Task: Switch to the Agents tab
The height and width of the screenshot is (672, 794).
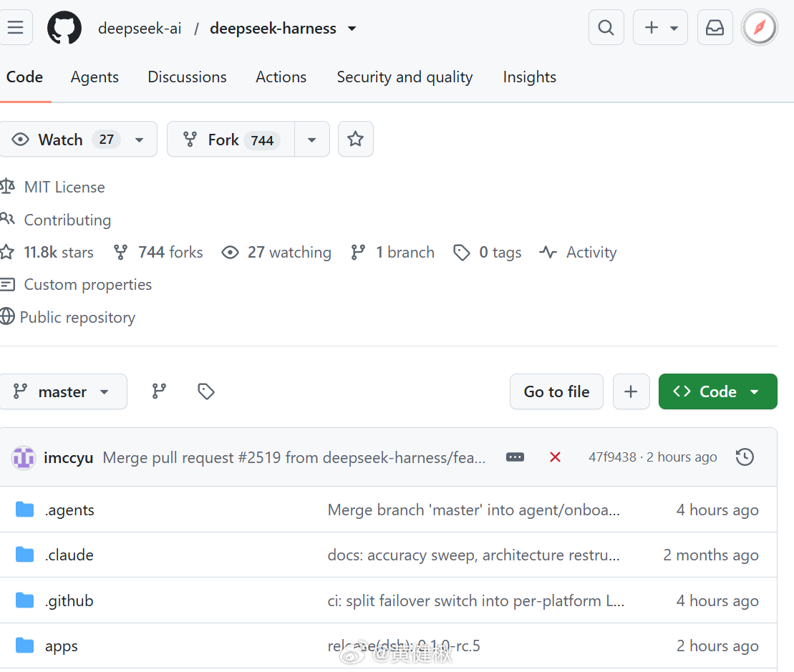Action: pos(95,77)
